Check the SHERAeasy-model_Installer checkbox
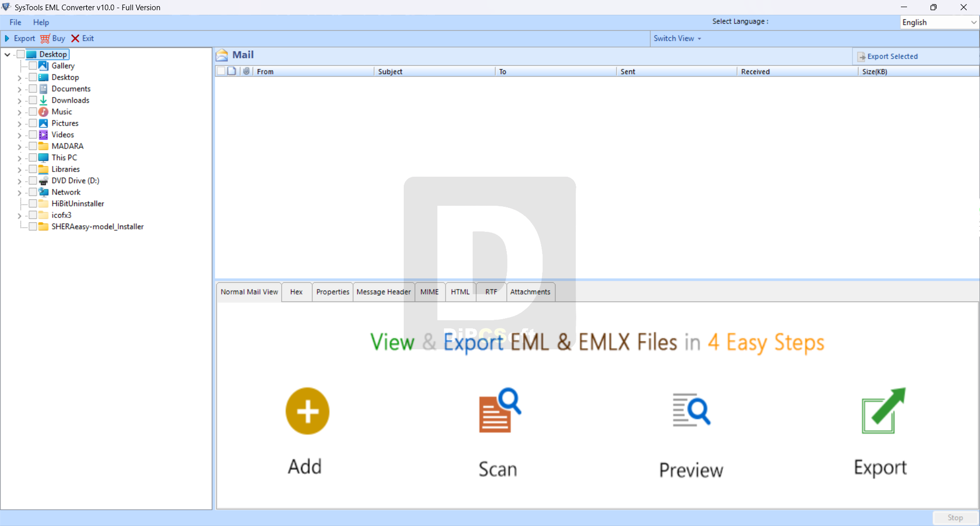The height and width of the screenshot is (526, 980). point(33,227)
